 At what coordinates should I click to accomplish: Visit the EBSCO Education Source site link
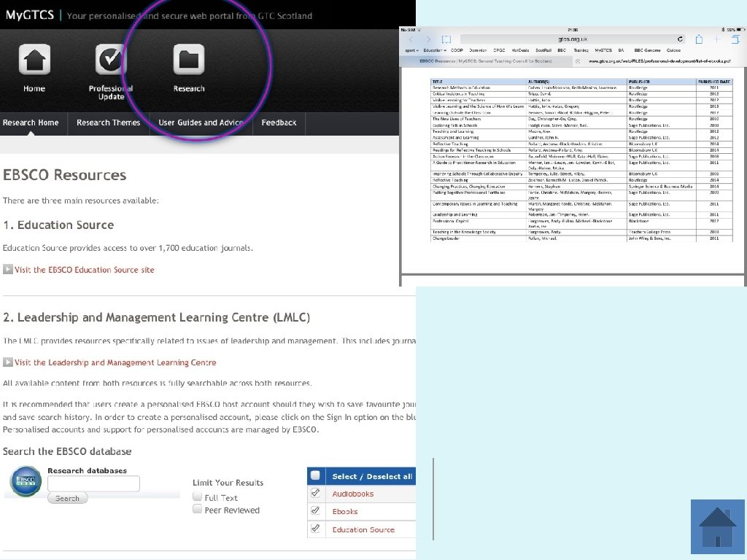point(85,270)
